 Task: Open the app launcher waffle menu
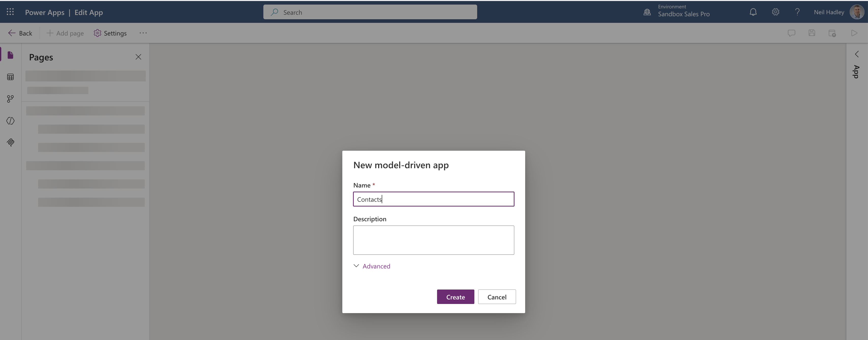(10, 12)
